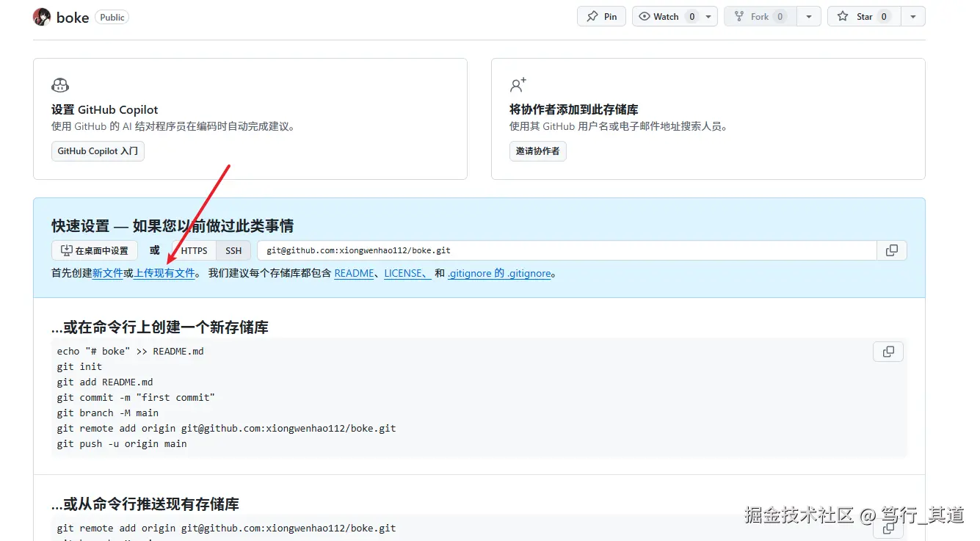
Task: Open the 上传现有文件 link
Action: tap(164, 273)
